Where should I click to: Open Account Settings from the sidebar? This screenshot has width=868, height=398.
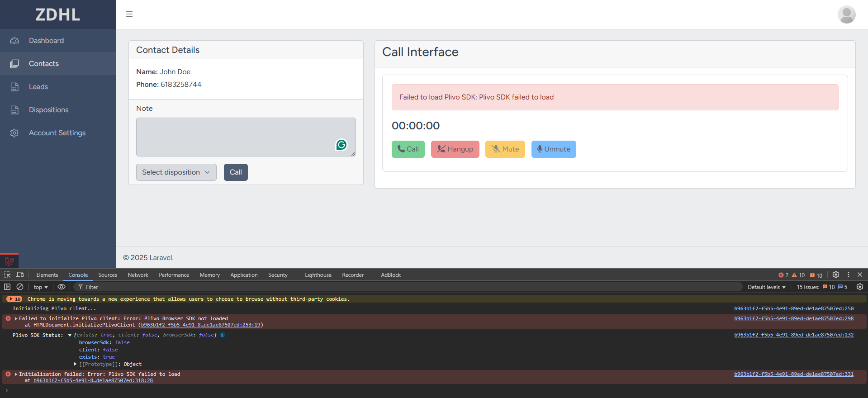(x=58, y=133)
